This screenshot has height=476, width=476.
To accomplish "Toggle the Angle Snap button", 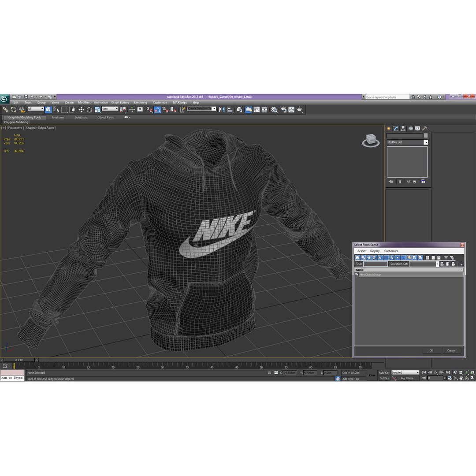I will (157, 110).
